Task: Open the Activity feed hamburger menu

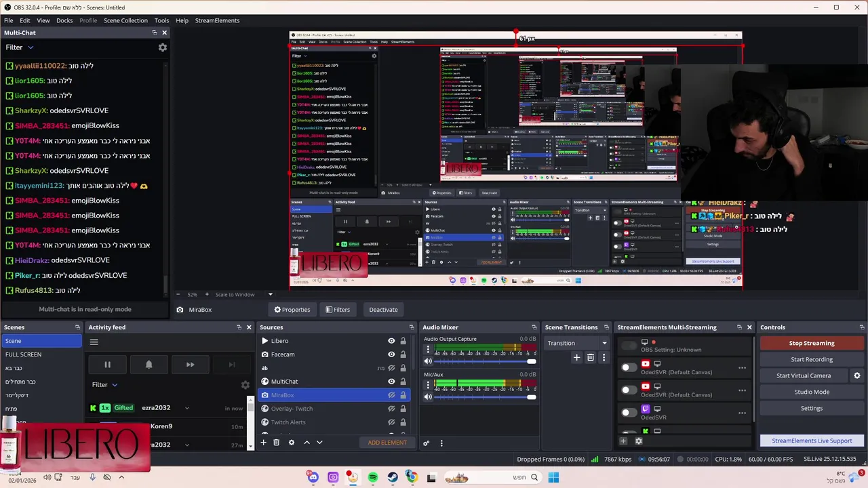Action: pos(94,342)
